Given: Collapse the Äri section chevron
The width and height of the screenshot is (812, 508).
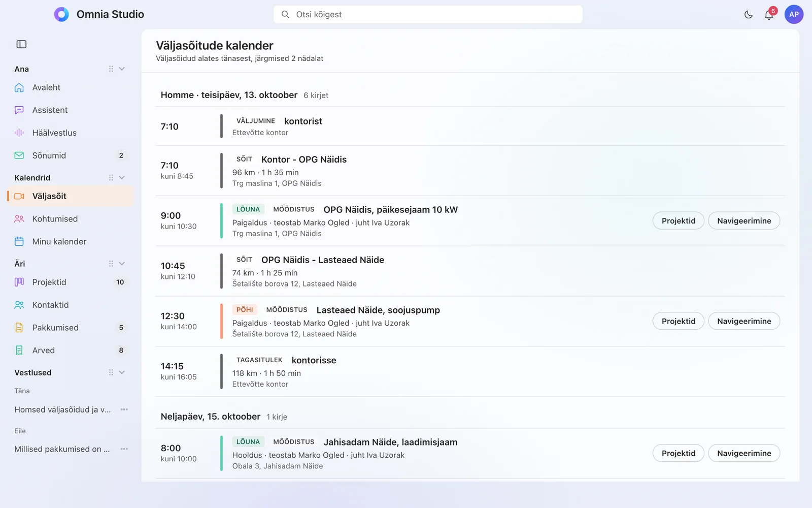Looking at the screenshot, I should click(122, 263).
